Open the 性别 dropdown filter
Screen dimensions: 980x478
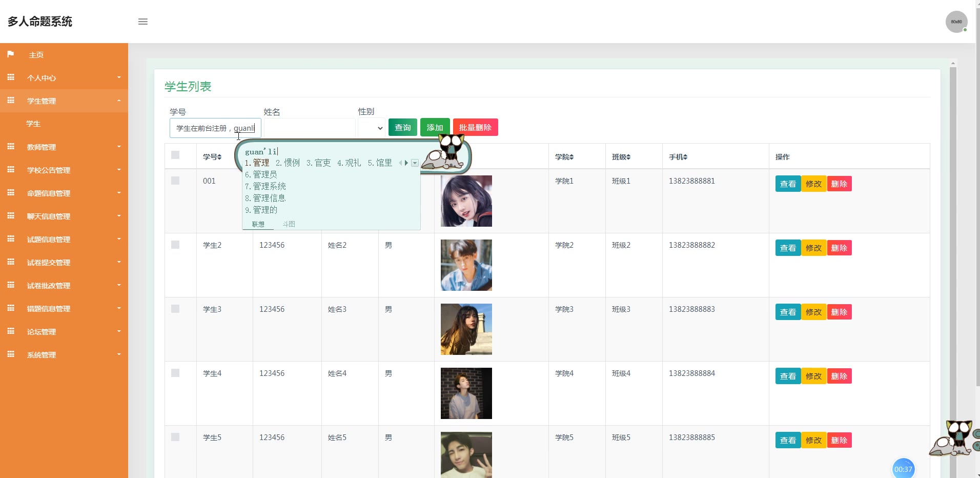(x=372, y=128)
